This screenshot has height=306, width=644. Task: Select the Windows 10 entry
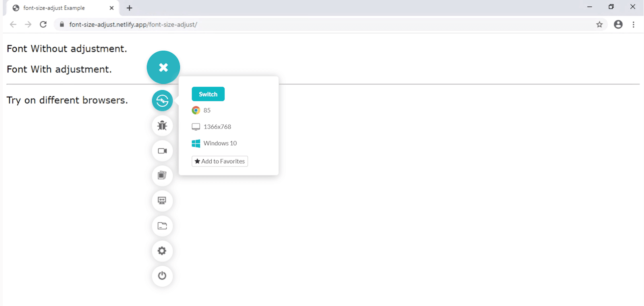[215, 143]
